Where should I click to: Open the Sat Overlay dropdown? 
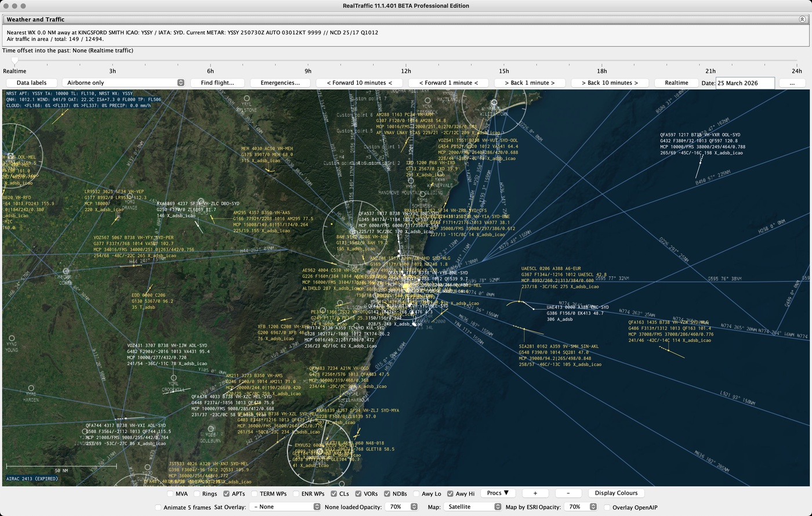285,507
